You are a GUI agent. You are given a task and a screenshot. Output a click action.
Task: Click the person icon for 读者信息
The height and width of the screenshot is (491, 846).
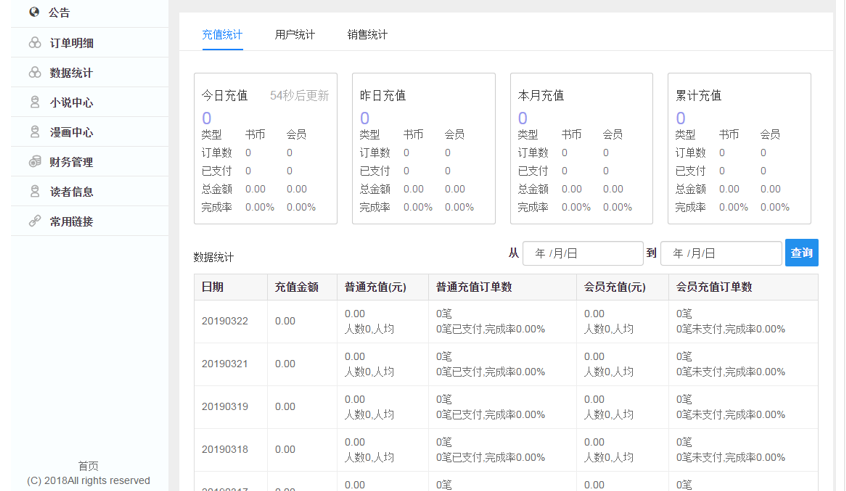tap(34, 191)
